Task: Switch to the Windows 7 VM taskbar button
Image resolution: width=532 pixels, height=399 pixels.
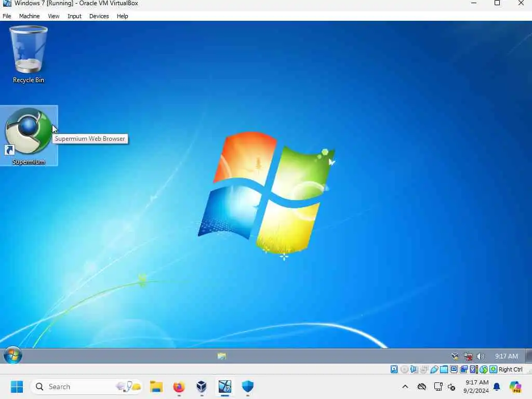Action: point(224,387)
